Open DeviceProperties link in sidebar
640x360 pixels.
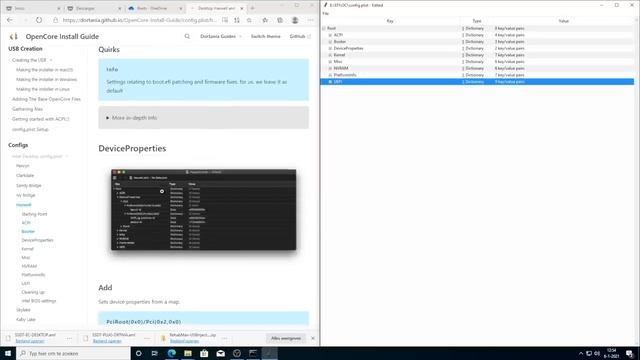coord(38,240)
